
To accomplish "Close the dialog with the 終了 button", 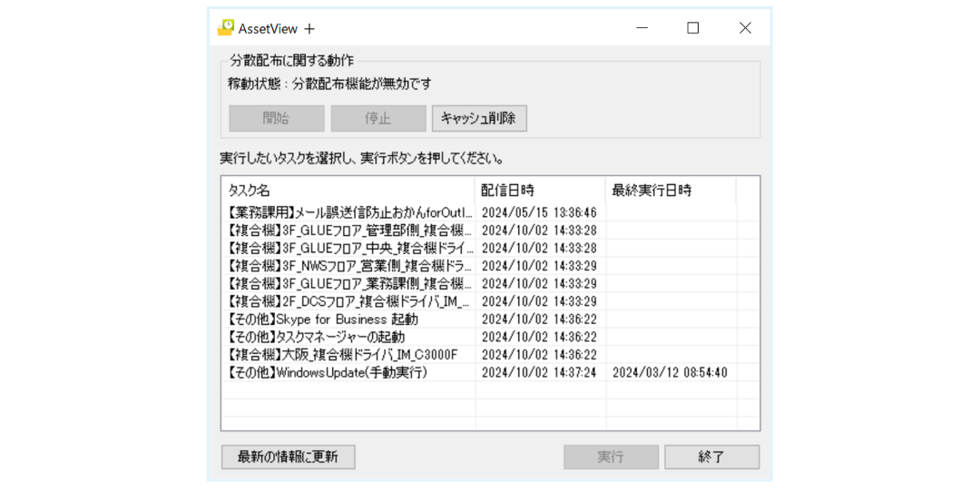I will [712, 457].
